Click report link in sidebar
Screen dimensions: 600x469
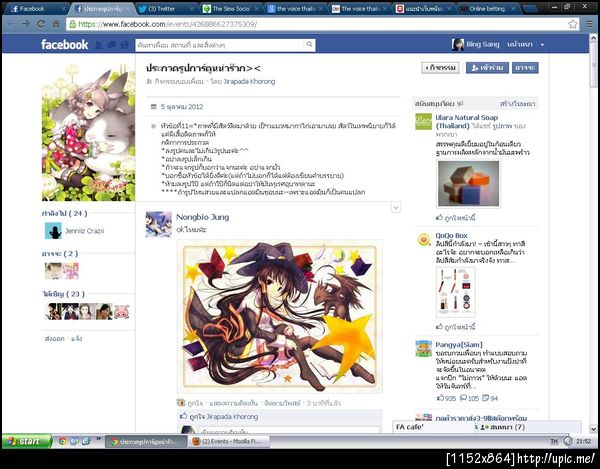click(77, 339)
